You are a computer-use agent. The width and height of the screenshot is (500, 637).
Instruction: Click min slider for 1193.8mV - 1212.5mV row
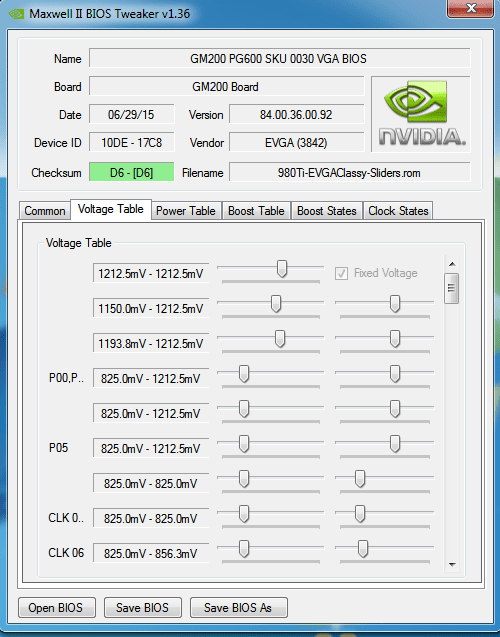(279, 339)
